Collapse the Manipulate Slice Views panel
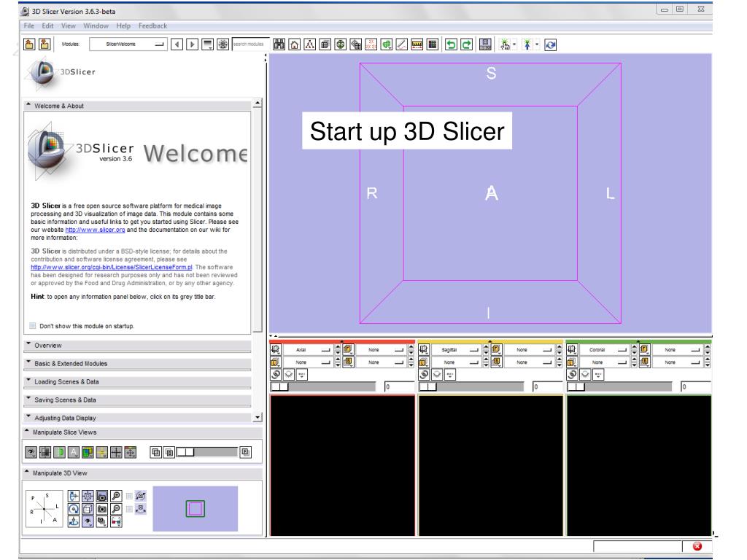This screenshot has width=747, height=560. (142, 432)
